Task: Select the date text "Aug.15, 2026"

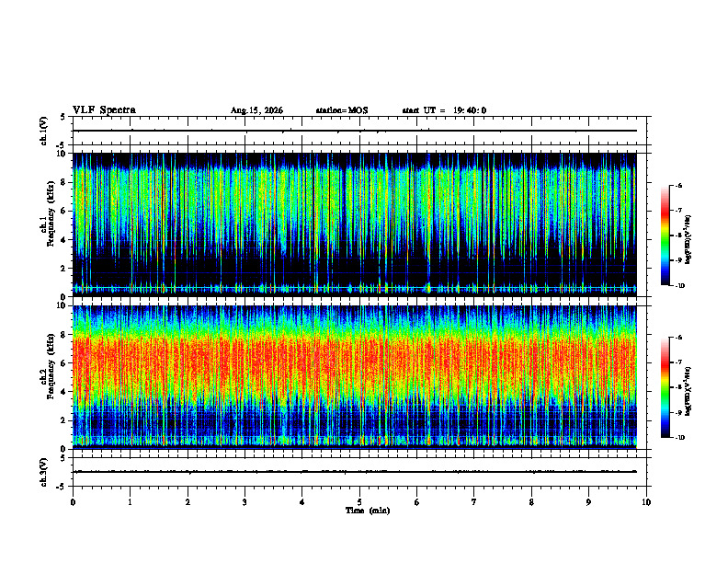Action: click(x=256, y=110)
